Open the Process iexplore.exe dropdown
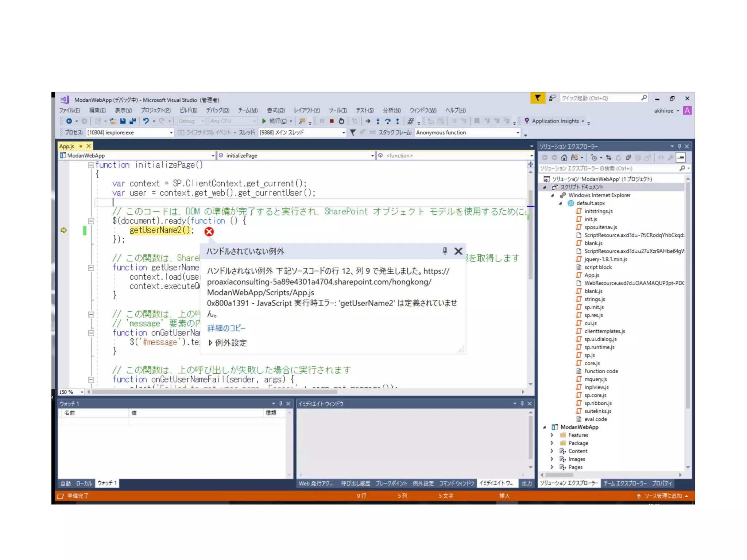This screenshot has height=560, width=747. pos(171,133)
